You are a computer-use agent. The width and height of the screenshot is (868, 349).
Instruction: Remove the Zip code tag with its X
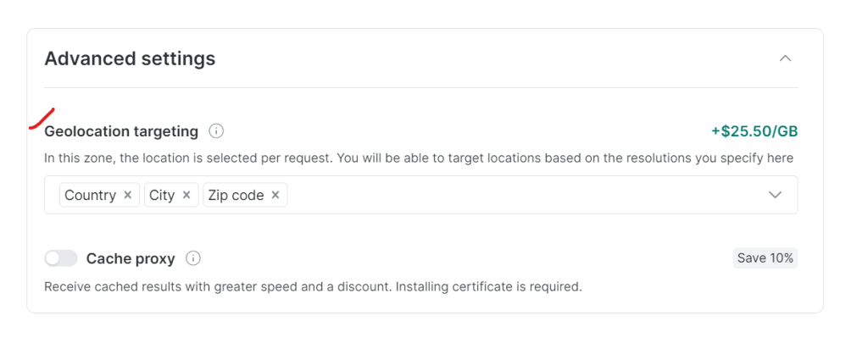(275, 195)
